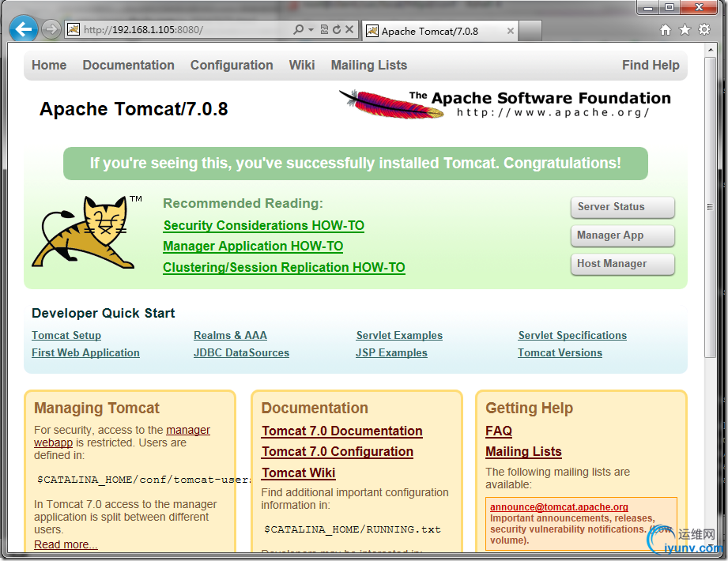Click the Manager App button

tap(623, 235)
